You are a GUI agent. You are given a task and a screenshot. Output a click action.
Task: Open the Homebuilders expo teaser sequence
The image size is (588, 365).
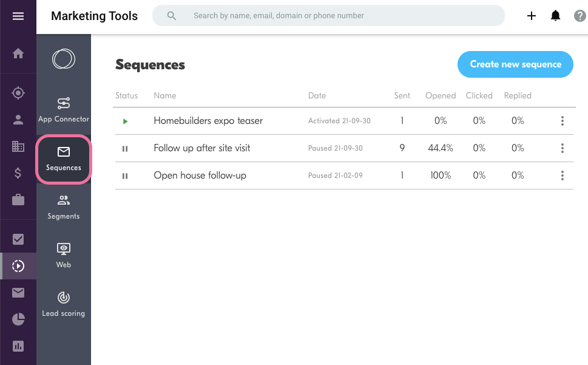click(x=208, y=121)
